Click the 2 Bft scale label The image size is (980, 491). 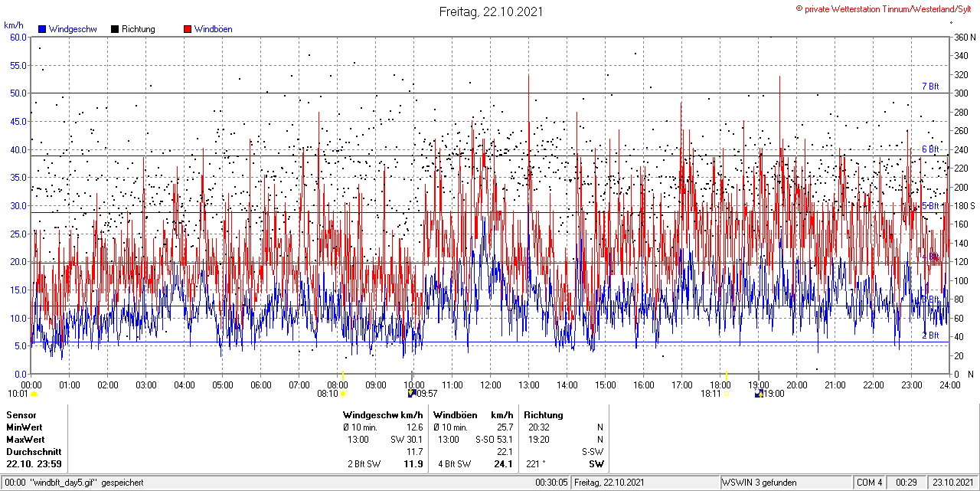coord(930,336)
